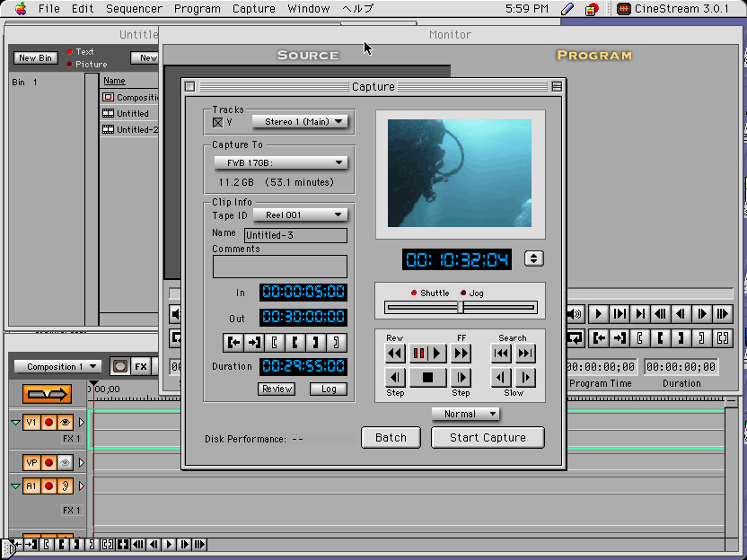Click the Play/Pause button in Capture
The height and width of the screenshot is (560, 747).
pos(427,354)
